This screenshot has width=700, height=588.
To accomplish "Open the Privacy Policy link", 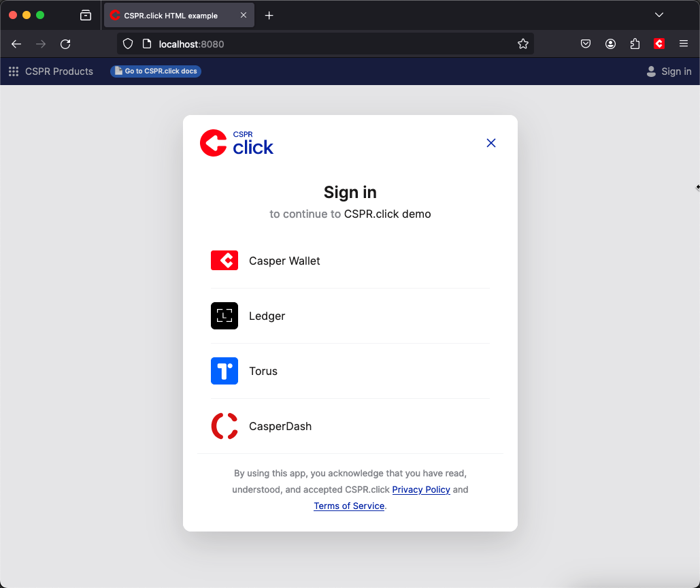I will 421,489.
